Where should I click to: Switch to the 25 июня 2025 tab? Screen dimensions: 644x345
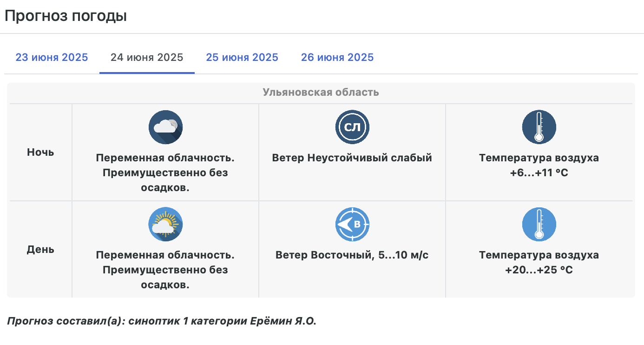click(x=242, y=58)
